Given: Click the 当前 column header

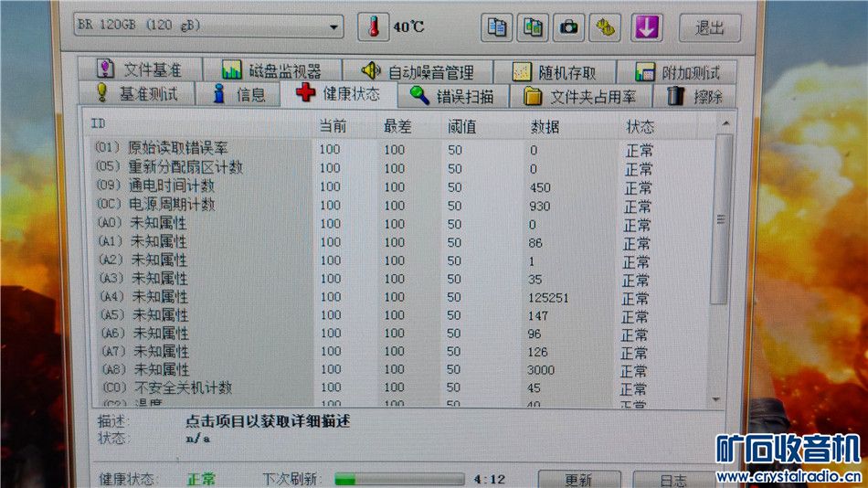Looking at the screenshot, I should pyautogui.click(x=333, y=126).
